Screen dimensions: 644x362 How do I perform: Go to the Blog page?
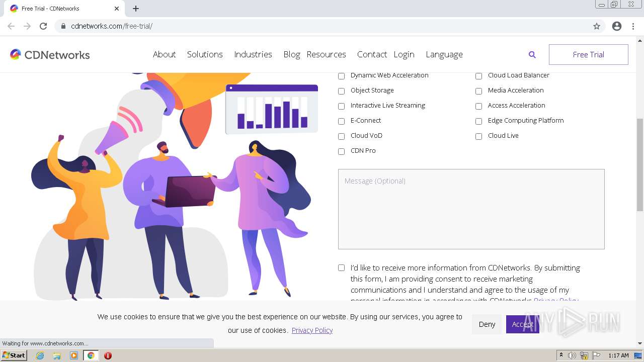click(291, 54)
